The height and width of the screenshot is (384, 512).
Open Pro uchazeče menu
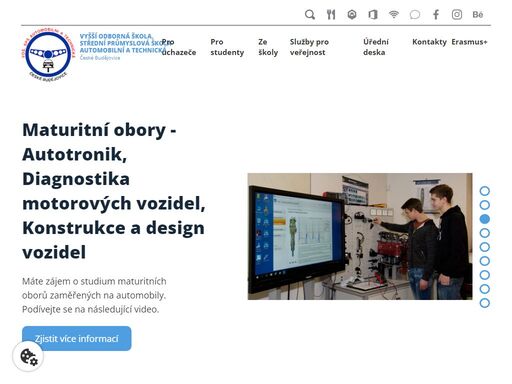(x=179, y=47)
